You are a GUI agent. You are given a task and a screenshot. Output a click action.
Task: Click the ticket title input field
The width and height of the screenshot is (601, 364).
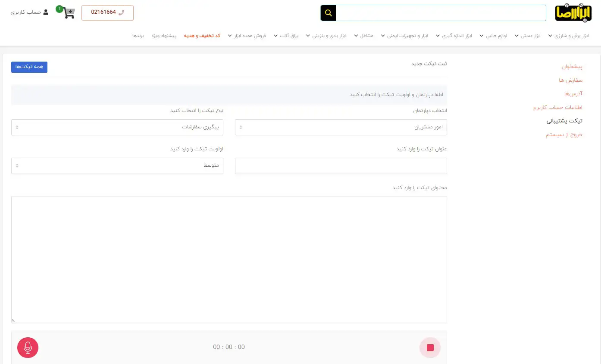[x=341, y=166]
